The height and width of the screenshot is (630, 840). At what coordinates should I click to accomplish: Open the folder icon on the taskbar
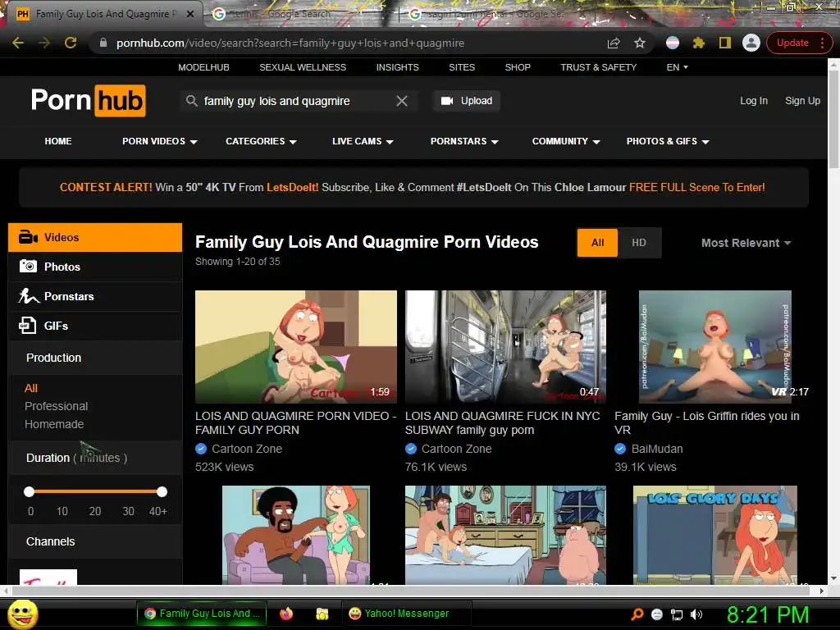pyautogui.click(x=322, y=614)
